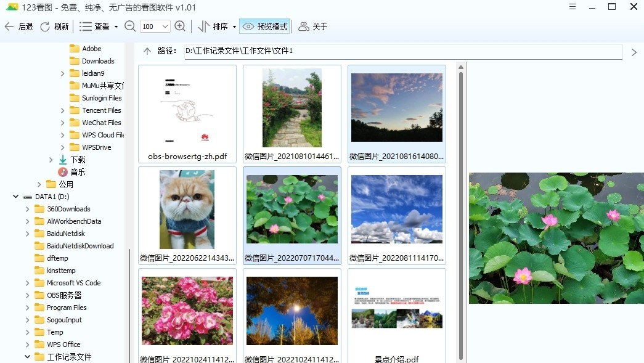Click the BaiduNetdisk folder icon

(39, 233)
